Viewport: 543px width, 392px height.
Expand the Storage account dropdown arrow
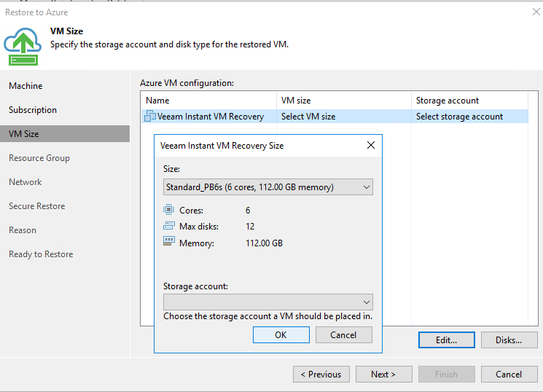(x=367, y=302)
